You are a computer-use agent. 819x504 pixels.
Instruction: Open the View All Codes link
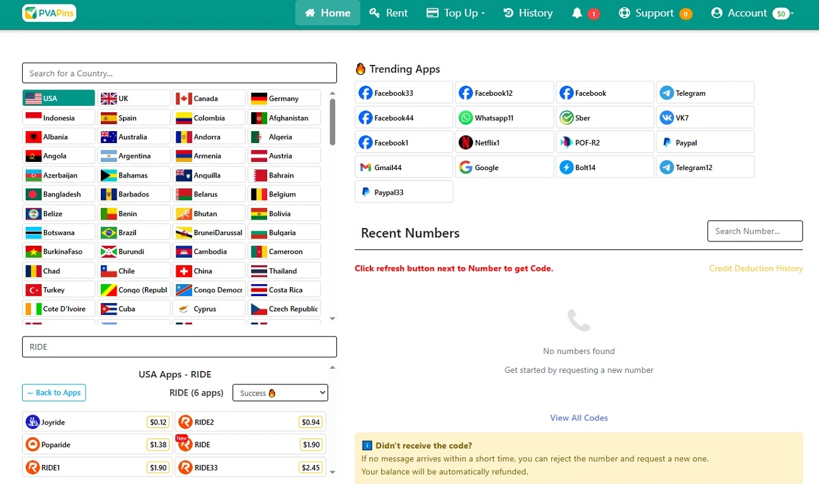pos(579,418)
